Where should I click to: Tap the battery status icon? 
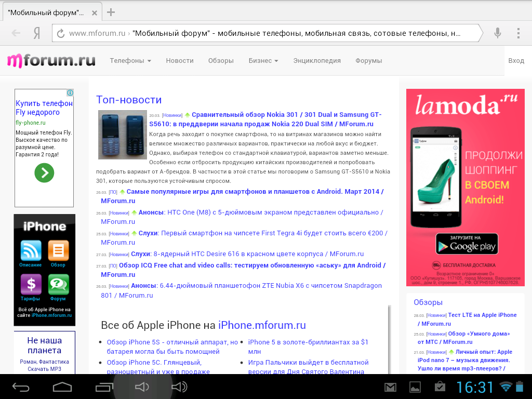tap(520, 387)
